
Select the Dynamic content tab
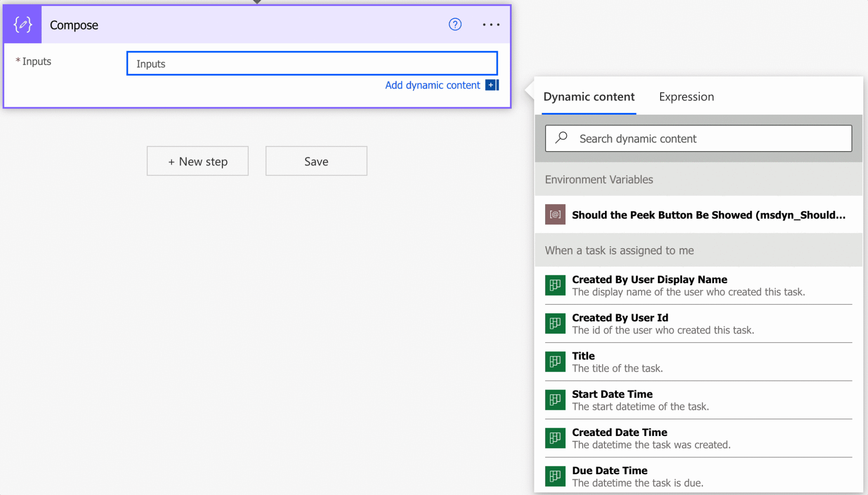[x=589, y=96]
